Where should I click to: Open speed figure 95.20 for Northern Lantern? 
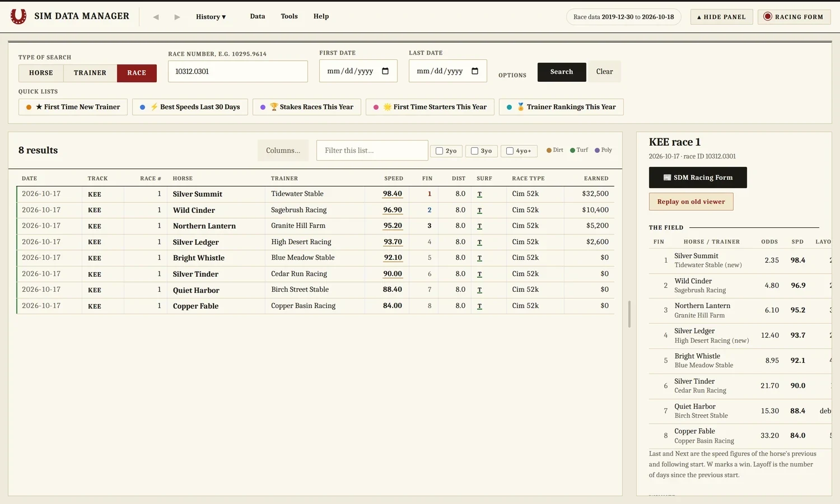[x=393, y=226]
